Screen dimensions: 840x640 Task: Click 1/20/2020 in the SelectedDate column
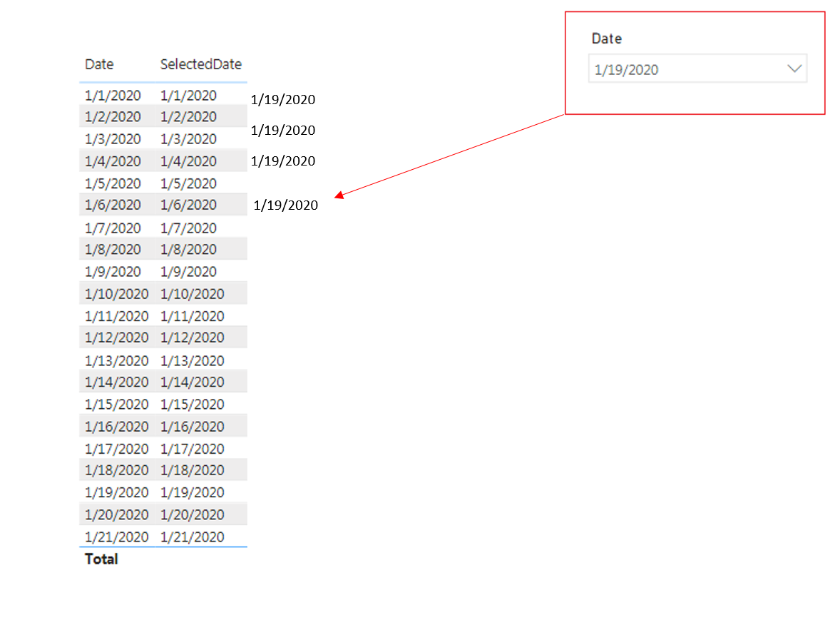(192, 514)
